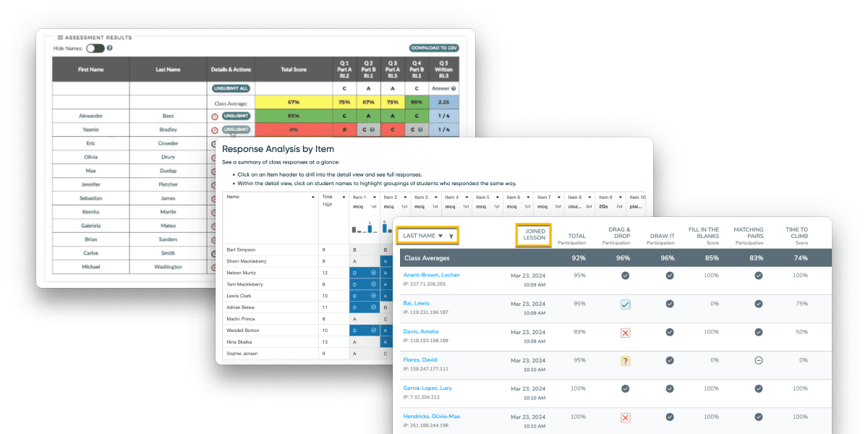
Task: Click Time to Climb column header
Action: [x=796, y=235]
